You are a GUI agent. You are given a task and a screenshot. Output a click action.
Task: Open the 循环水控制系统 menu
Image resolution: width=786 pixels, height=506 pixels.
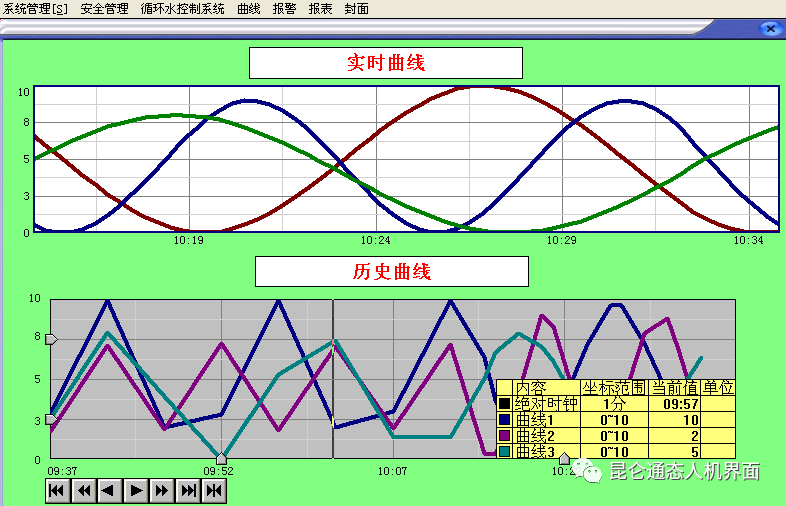tap(183, 8)
